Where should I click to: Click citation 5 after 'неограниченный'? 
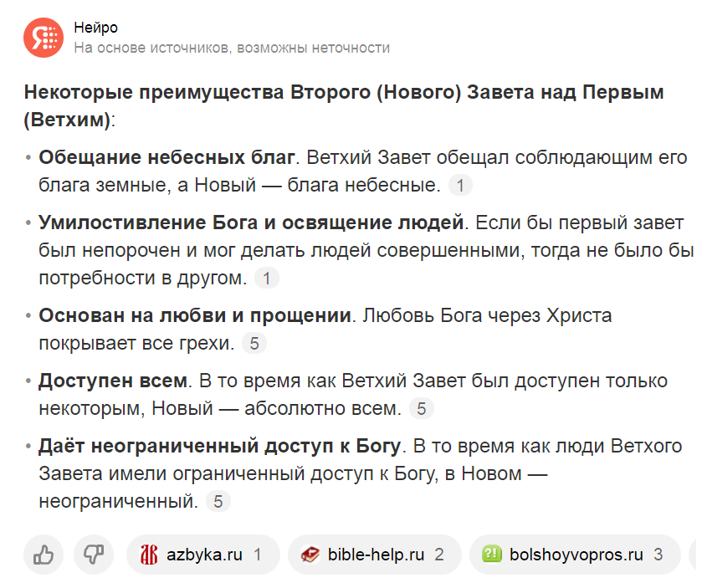point(218,502)
